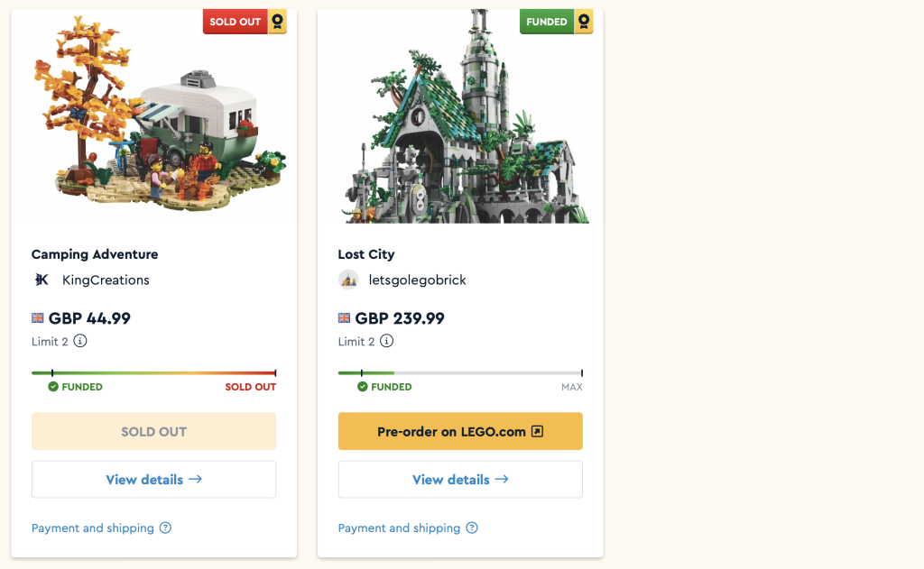Click the KingCreations avatar logo

point(42,280)
